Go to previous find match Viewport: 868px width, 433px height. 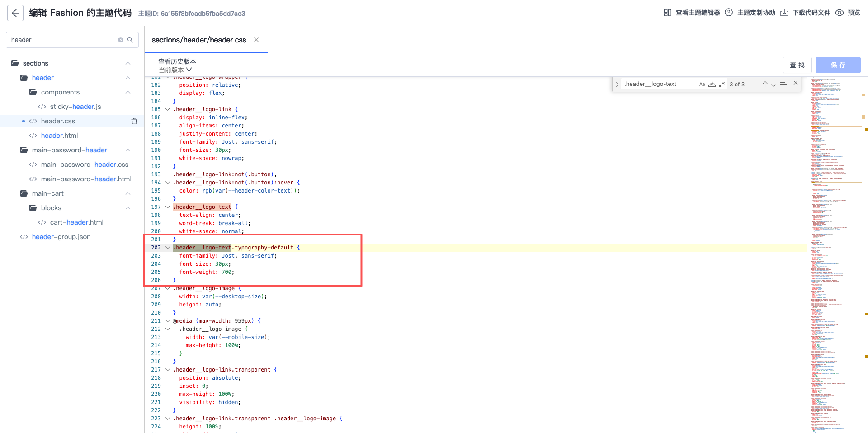pyautogui.click(x=765, y=84)
